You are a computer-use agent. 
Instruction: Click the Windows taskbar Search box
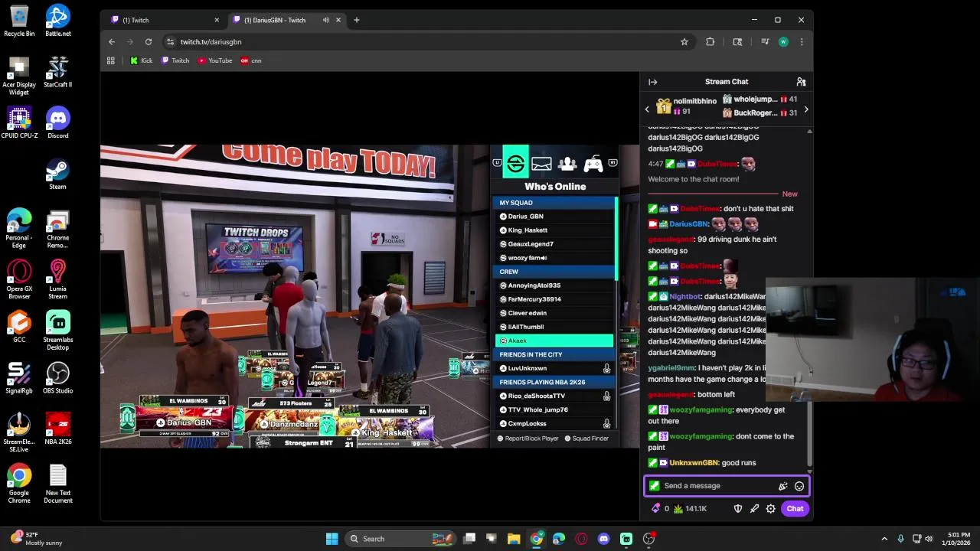pyautogui.click(x=400, y=539)
